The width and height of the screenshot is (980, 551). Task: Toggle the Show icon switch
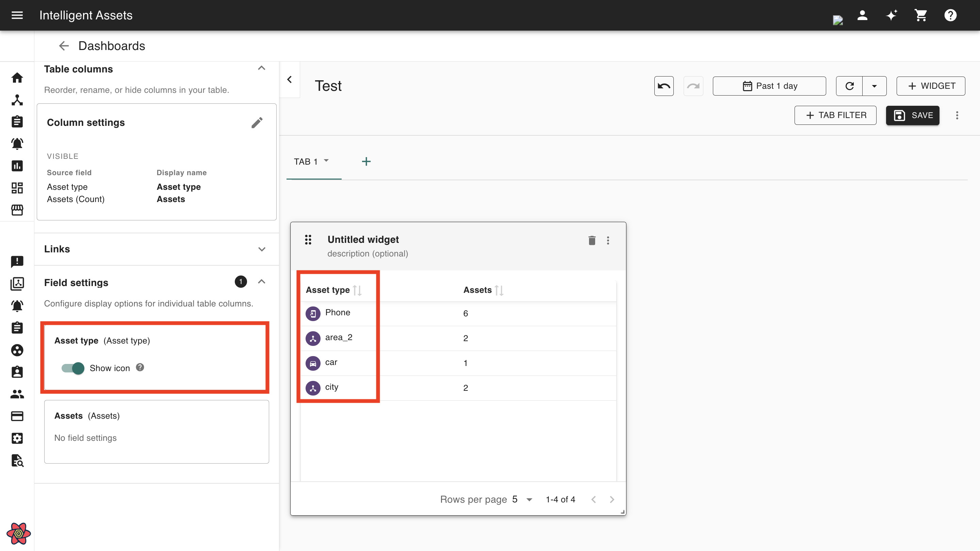[73, 368]
